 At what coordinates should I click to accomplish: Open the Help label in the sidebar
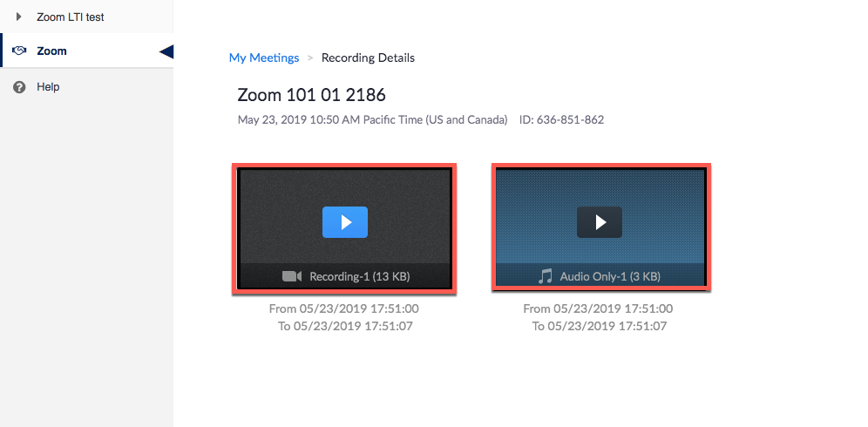(48, 87)
